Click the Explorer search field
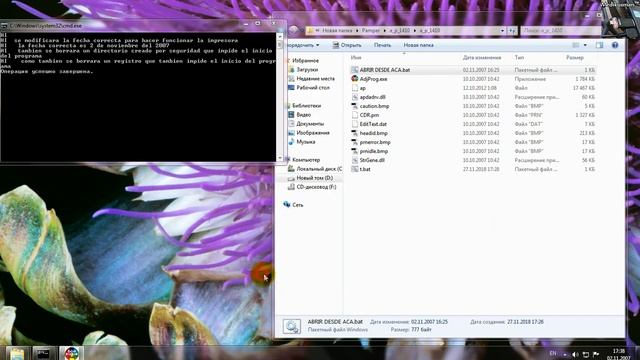 point(560,31)
